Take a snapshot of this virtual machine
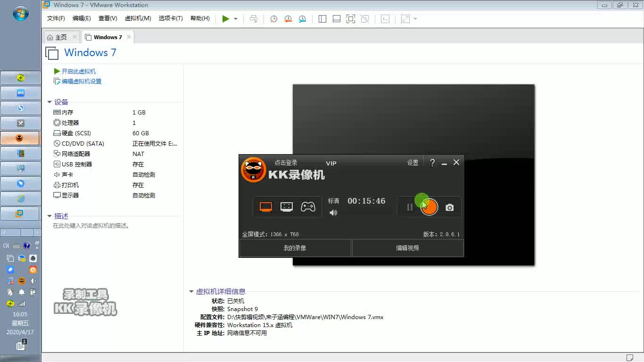Screen dimensions: 644x362 [273, 19]
